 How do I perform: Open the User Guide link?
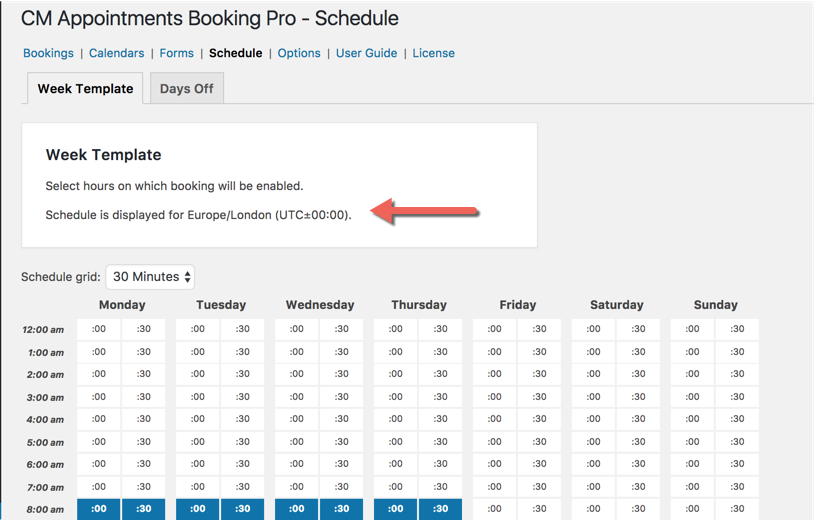click(x=366, y=53)
